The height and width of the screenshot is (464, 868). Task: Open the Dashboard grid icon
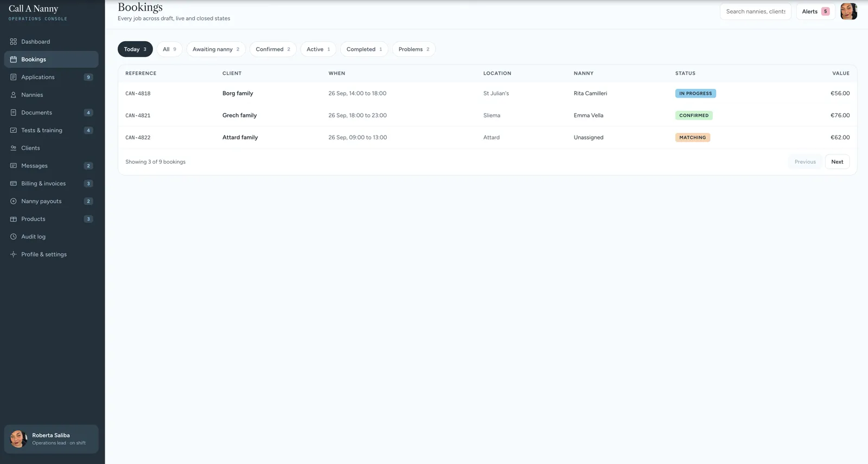14,42
